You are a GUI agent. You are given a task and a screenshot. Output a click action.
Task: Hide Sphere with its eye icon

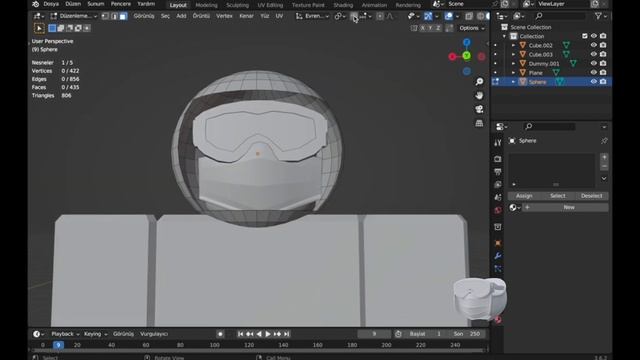tap(594, 82)
